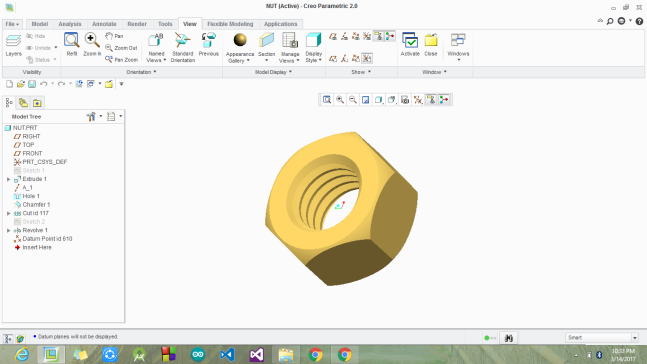Open a file using the folder icon
The height and width of the screenshot is (364, 647).
[21, 84]
